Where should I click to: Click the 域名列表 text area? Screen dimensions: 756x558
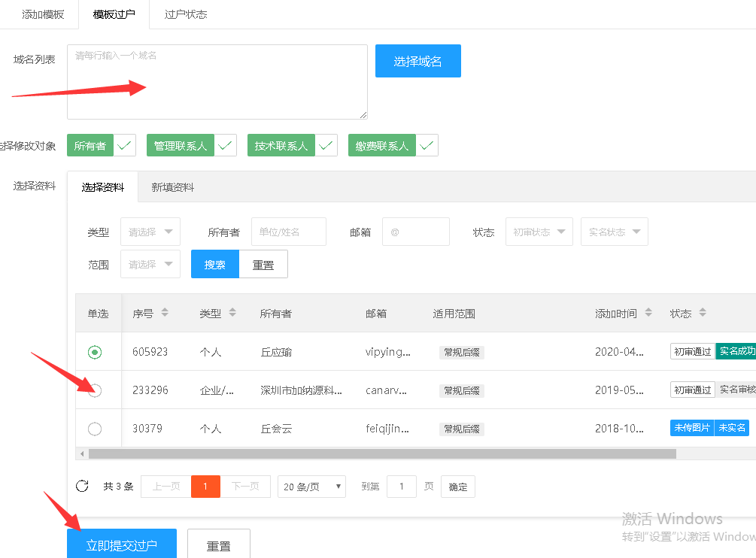[217, 81]
